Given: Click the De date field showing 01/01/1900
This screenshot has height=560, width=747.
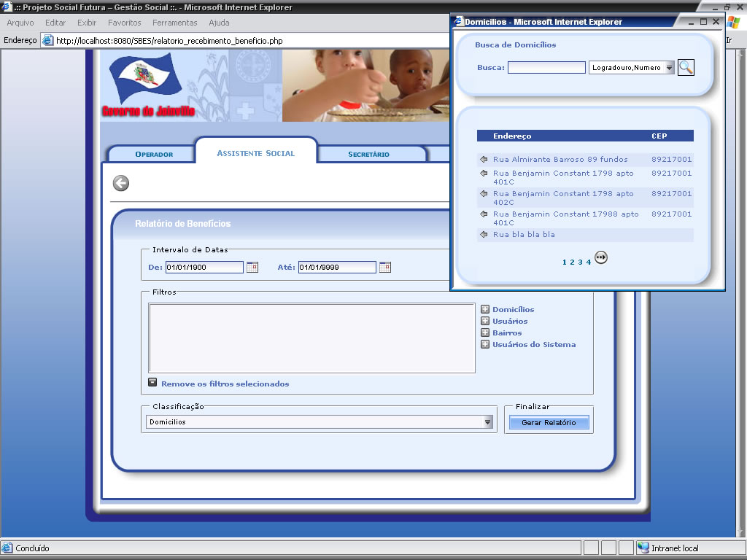Looking at the screenshot, I should coord(204,267).
